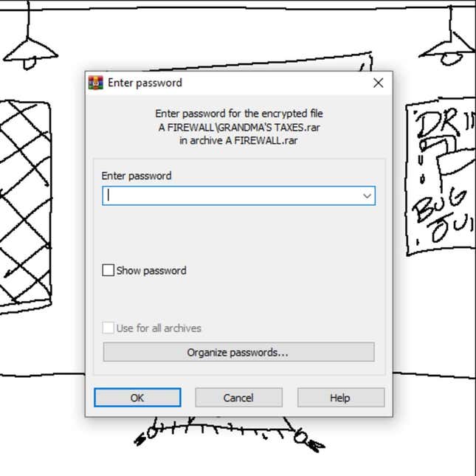Click the DRINK BUG JUICE poster drawing
Image resolution: width=476 pixels, height=476 pixels.
[441, 176]
